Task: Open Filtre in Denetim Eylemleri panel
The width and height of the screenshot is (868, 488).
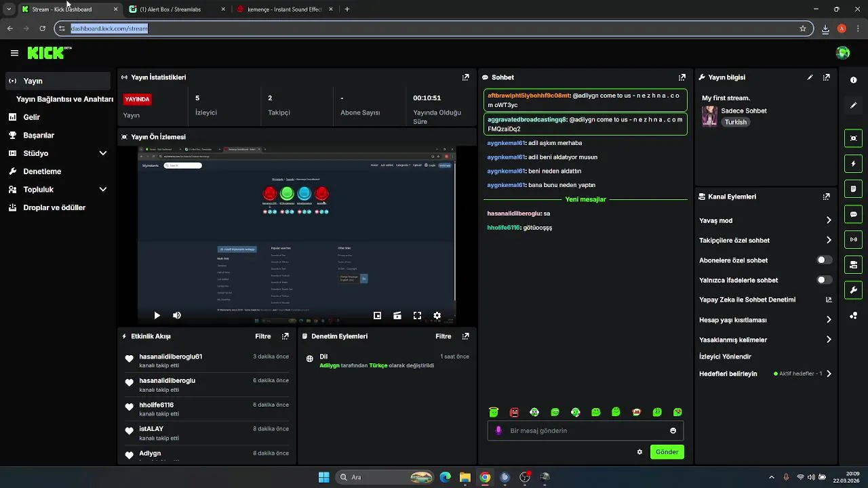Action: click(443, 336)
